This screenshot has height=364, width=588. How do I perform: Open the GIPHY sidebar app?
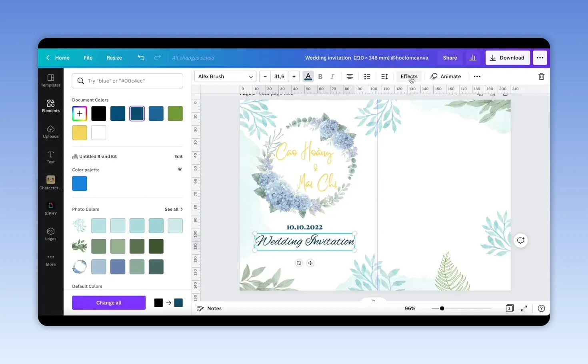(51, 208)
